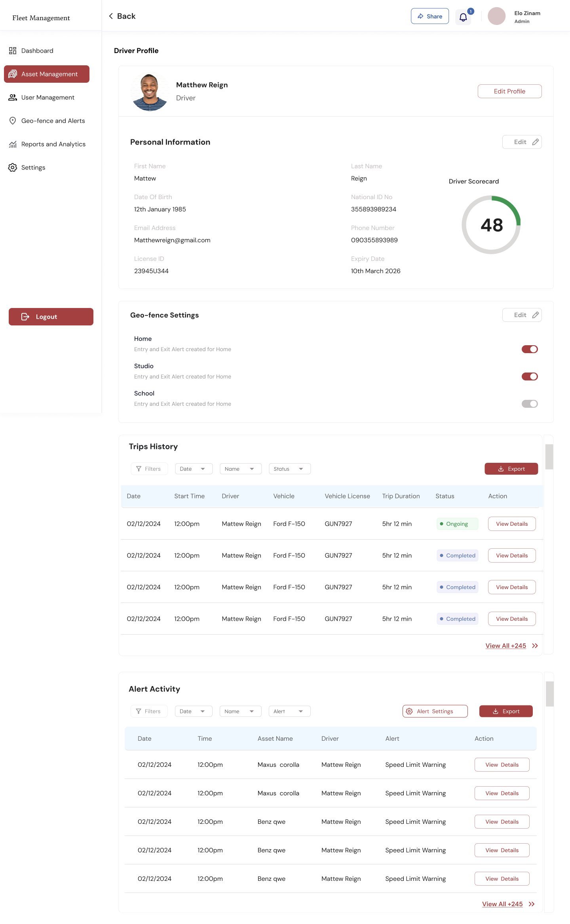Open Geo-fence and Alerts menu item
570x924 pixels.
(x=47, y=121)
